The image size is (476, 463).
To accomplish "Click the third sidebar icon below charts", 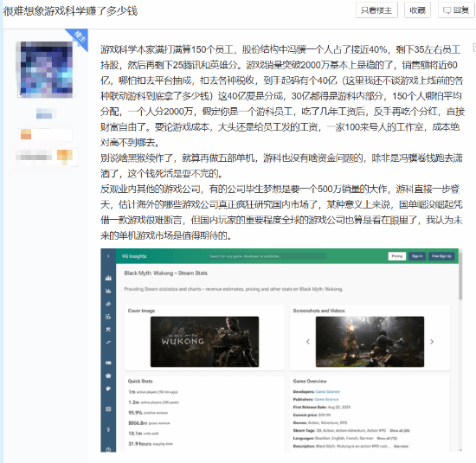I will 108,304.
